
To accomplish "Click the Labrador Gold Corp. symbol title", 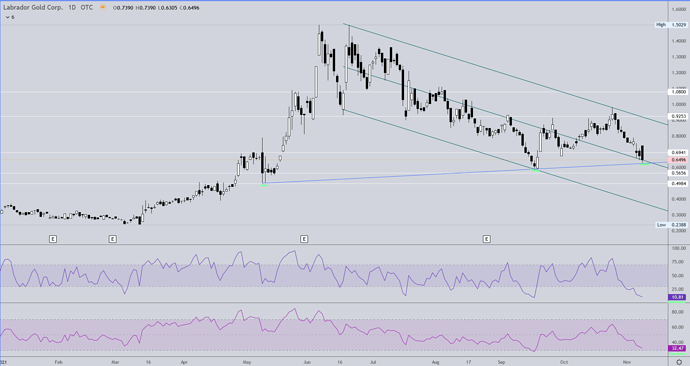I will tap(33, 7).
